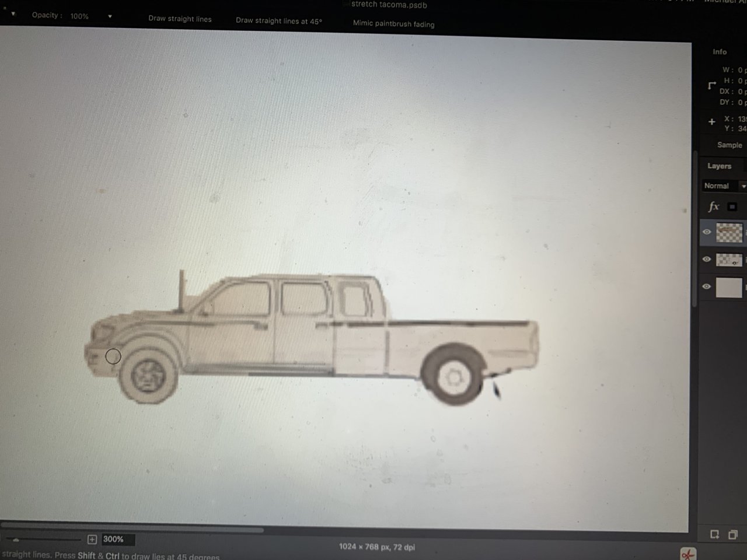
Task: Click the info dimensions corner-arrow icon
Action: tap(711, 86)
